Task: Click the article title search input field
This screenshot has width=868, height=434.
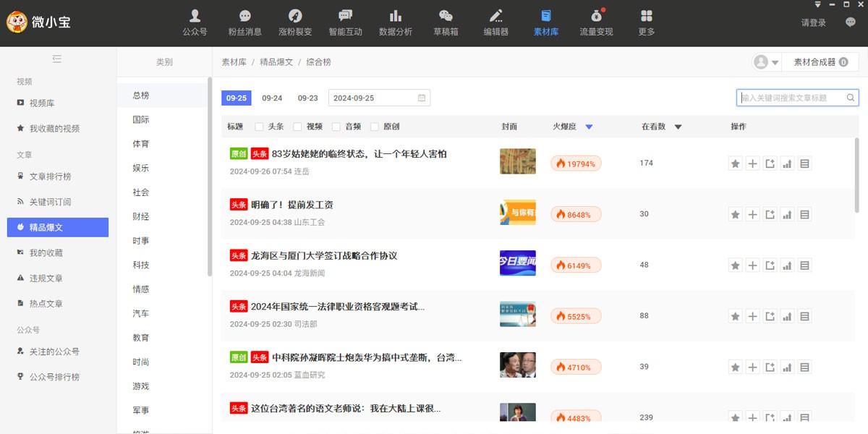Action: click(792, 96)
